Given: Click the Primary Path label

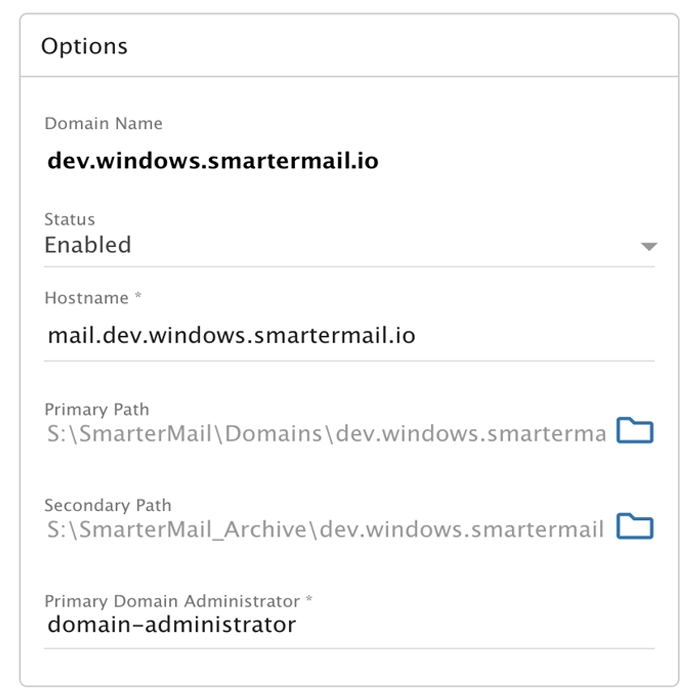Looking at the screenshot, I should click(x=97, y=409).
